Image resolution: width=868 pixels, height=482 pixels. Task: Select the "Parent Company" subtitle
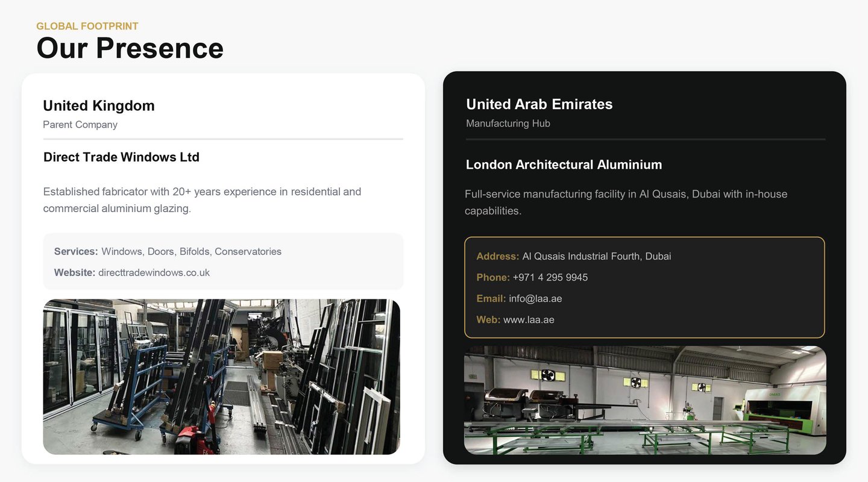80,125
